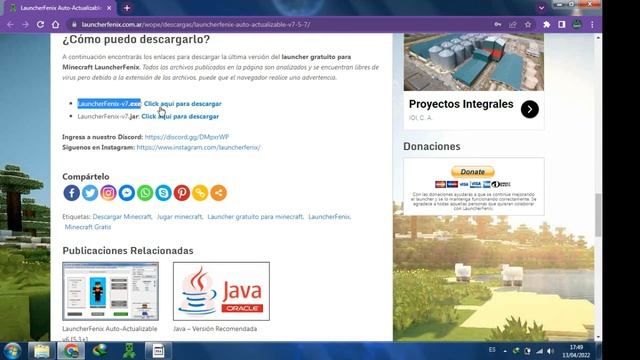Download the LauncherFenix-v7.exe file
Viewport: 640px width, 360px height.
pos(182,104)
